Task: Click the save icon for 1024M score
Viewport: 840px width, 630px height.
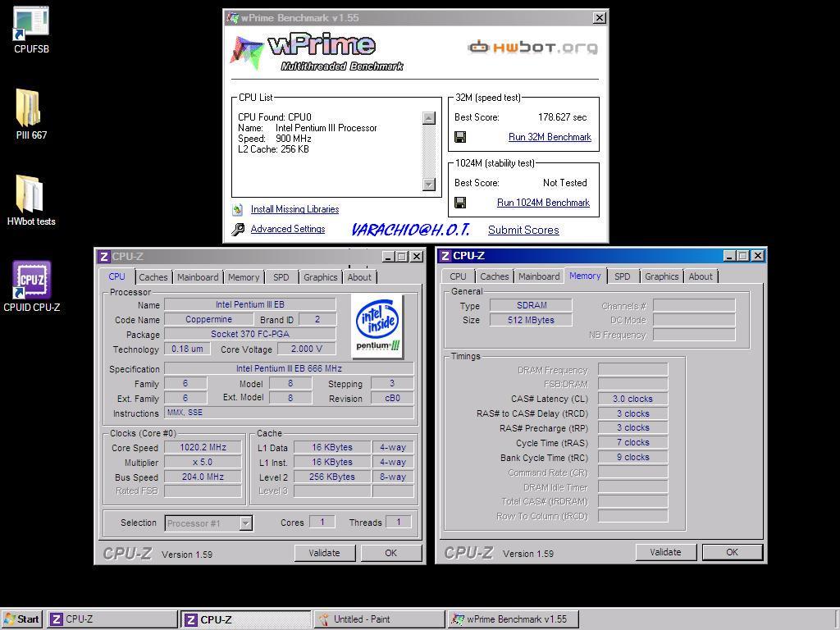Action: pyautogui.click(x=460, y=203)
